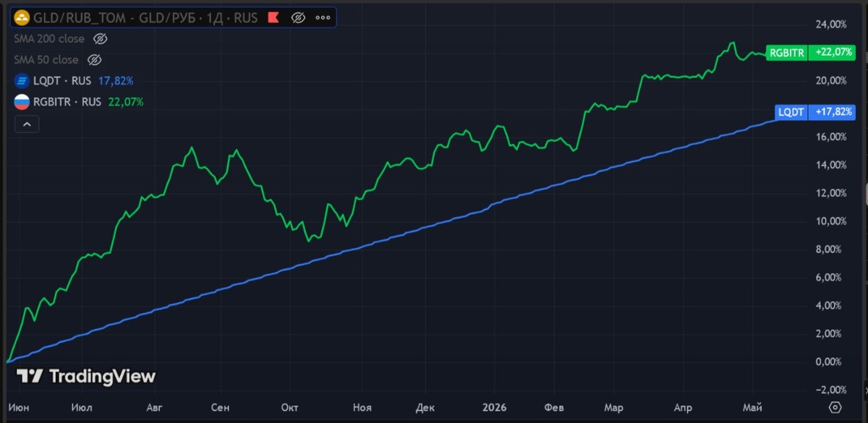Click LQDT 17,82% legend value
The image size is (868, 423).
(116, 81)
